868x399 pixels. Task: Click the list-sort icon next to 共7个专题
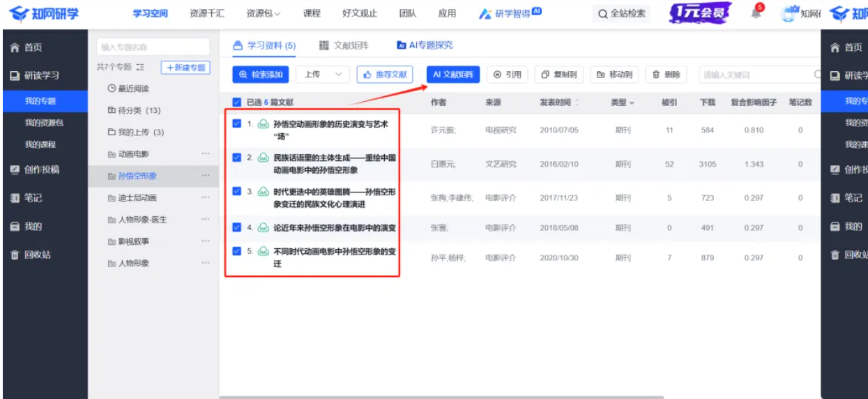coord(140,67)
